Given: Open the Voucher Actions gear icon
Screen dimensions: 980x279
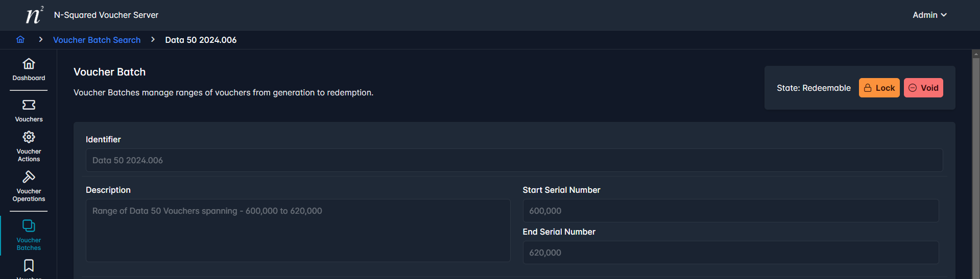Looking at the screenshot, I should pos(29,137).
